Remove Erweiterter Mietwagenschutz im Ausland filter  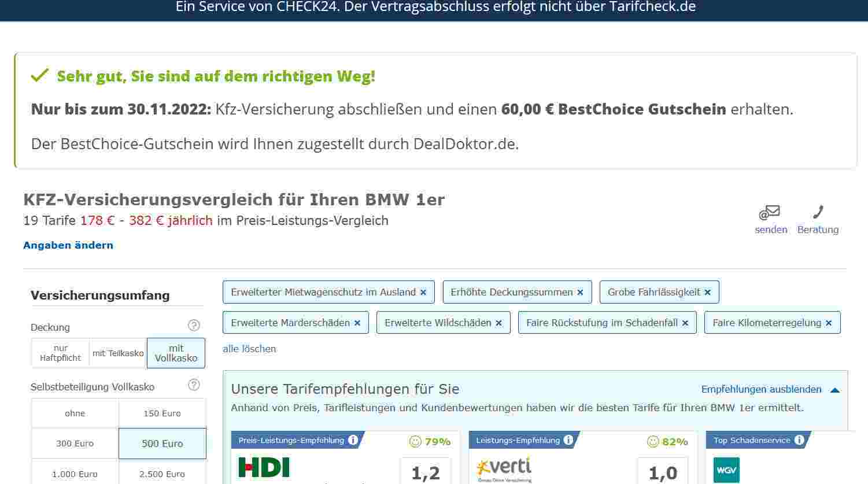pos(423,293)
